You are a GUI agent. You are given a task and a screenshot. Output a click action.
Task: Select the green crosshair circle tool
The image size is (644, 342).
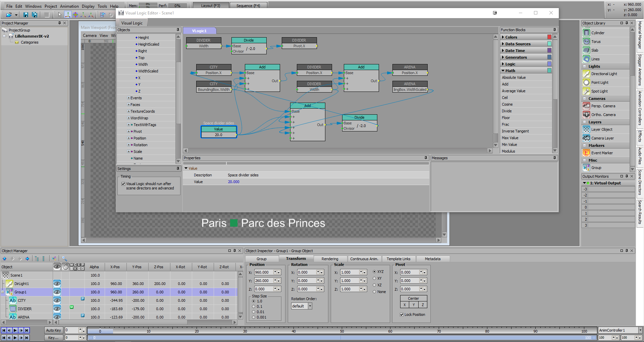(x=75, y=15)
